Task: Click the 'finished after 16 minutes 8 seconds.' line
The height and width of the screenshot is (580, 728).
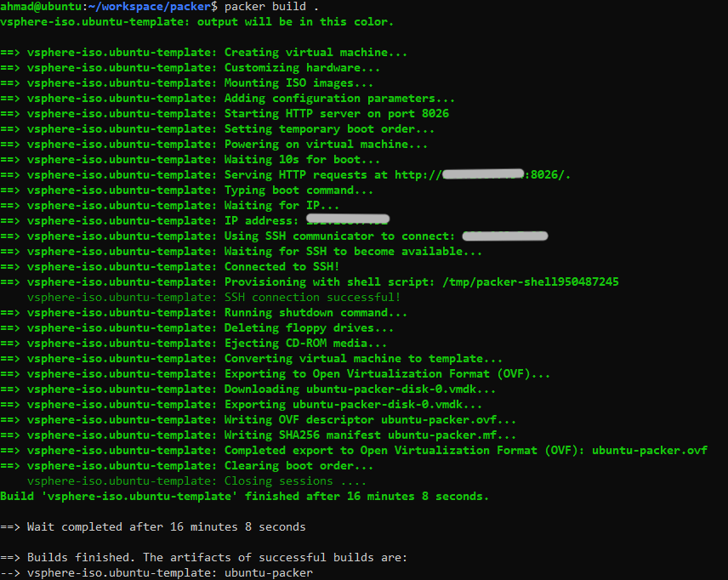Action: 245,497
